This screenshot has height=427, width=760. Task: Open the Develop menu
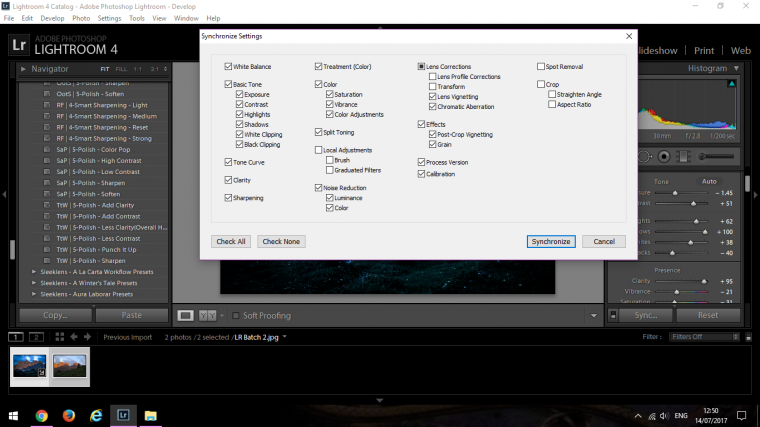click(x=52, y=18)
